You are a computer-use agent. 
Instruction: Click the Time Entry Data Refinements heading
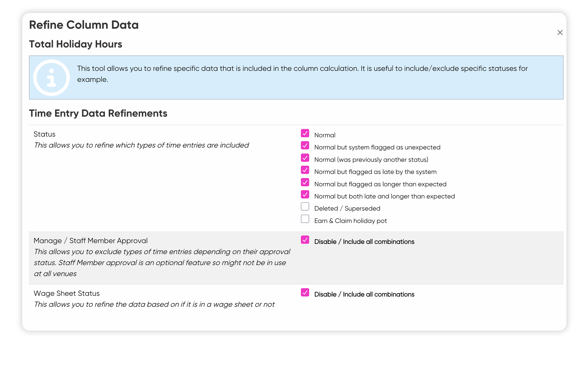pos(98,113)
